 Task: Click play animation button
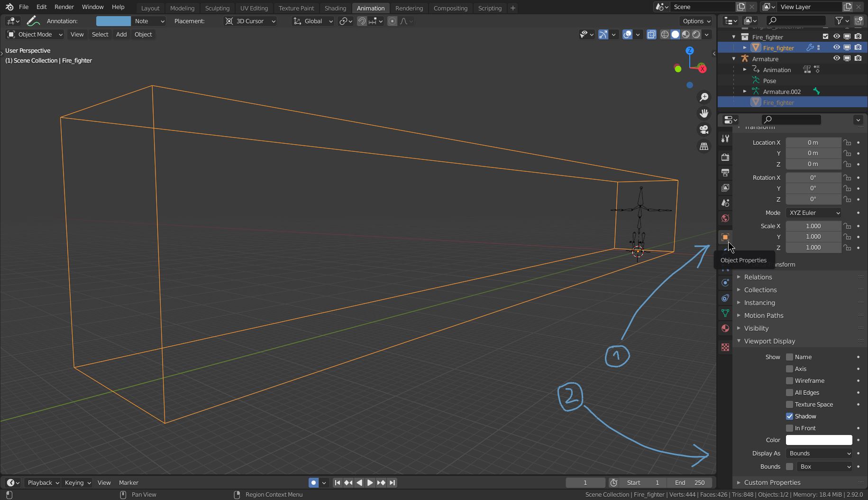pos(370,482)
